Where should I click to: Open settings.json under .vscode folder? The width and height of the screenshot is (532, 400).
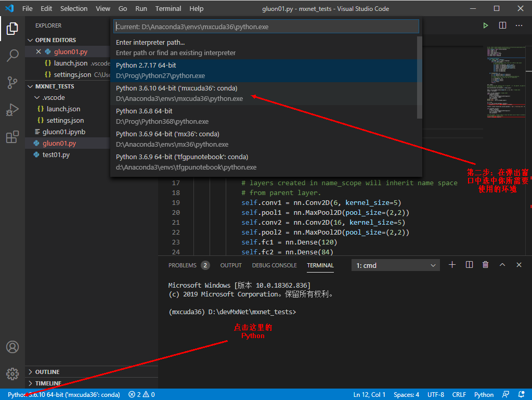(x=65, y=121)
